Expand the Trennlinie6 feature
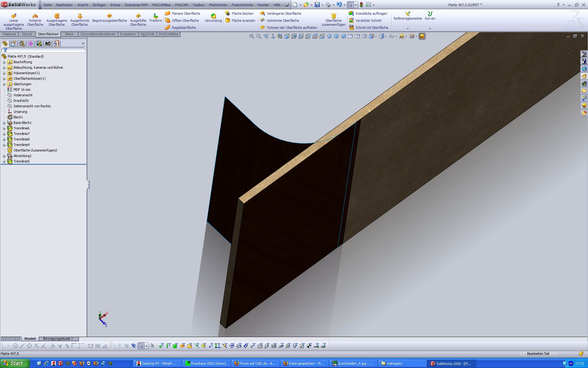This screenshot has width=588, height=368. click(x=4, y=128)
